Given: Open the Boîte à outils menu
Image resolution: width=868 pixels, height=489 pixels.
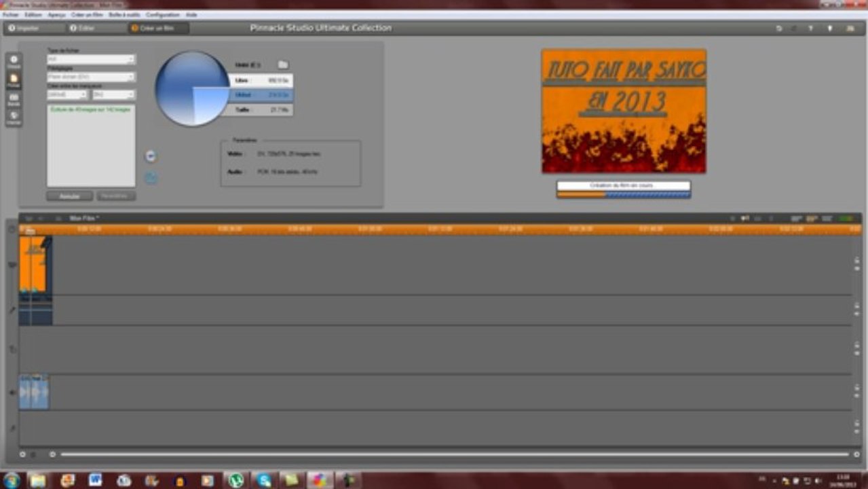Looking at the screenshot, I should point(125,14).
